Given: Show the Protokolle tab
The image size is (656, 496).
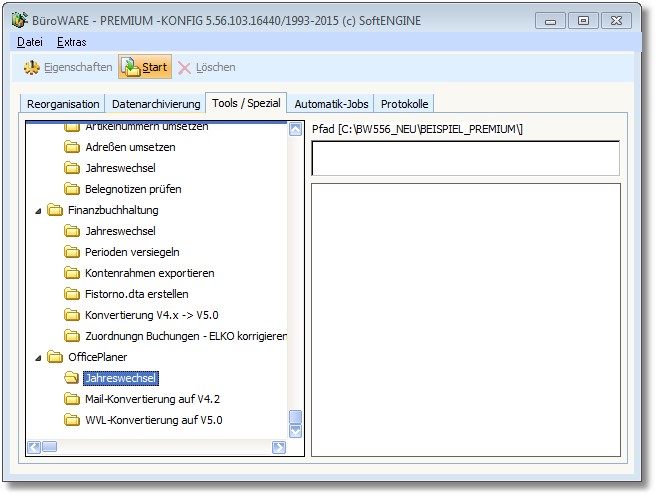Looking at the screenshot, I should [x=406, y=104].
